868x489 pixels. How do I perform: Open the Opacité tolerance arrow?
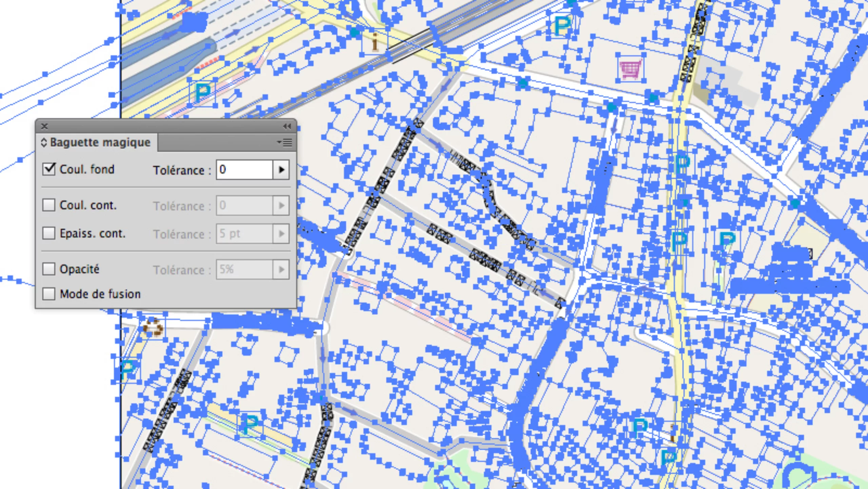[281, 269]
